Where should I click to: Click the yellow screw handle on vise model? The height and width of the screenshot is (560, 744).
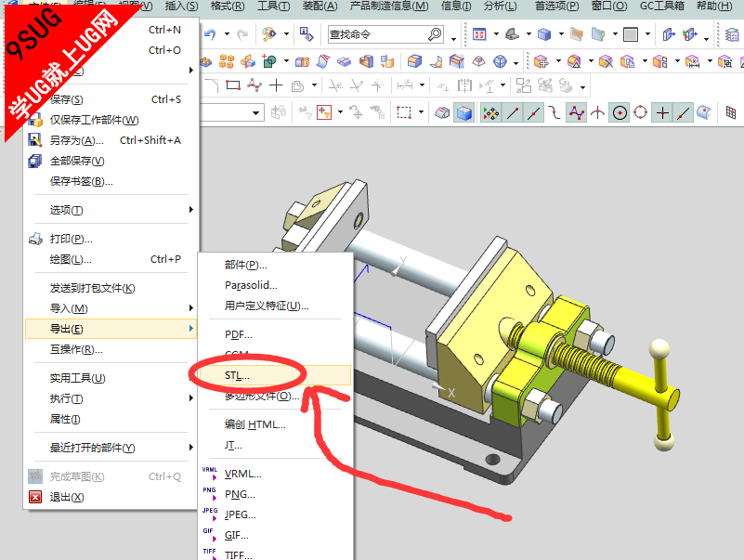click(662, 395)
